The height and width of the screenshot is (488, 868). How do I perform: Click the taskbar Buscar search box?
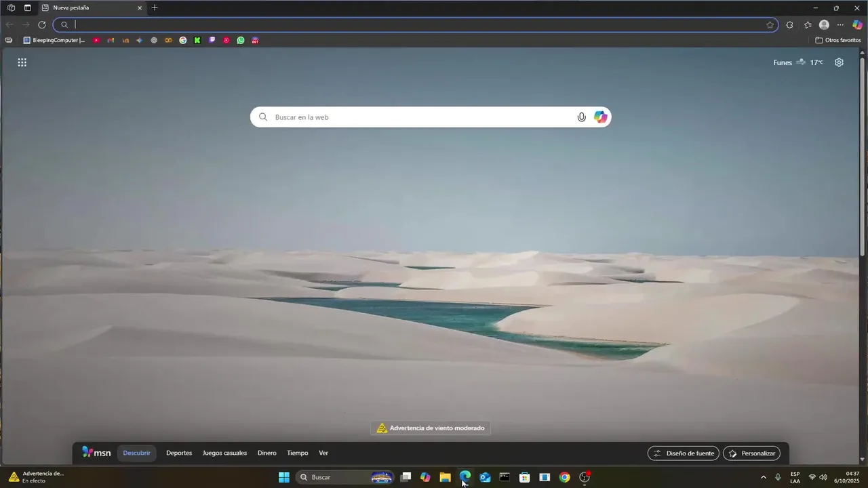[346, 477]
